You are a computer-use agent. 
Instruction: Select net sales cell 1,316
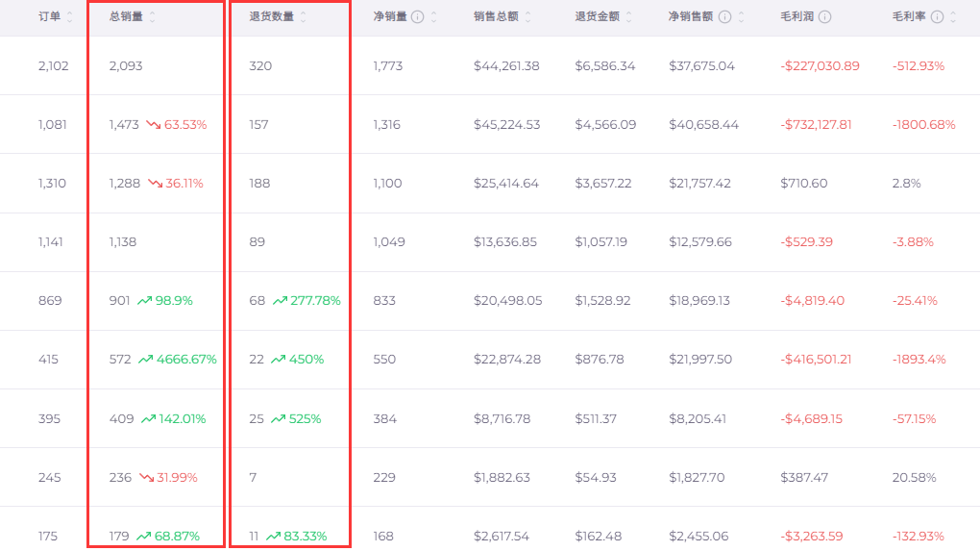click(x=386, y=124)
